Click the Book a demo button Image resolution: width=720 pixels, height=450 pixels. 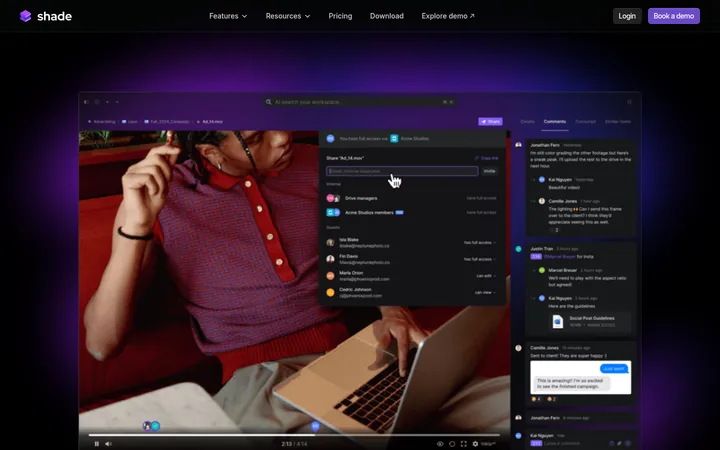[674, 16]
